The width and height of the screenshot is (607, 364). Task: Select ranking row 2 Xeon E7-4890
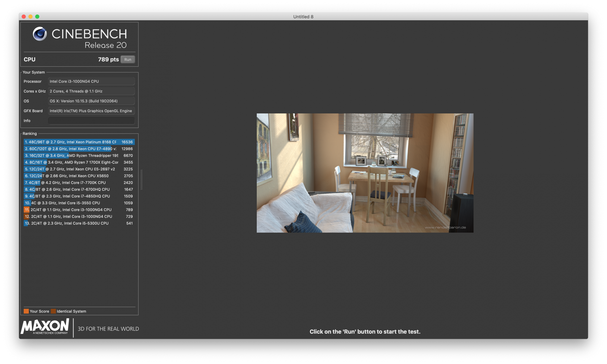tap(79, 149)
